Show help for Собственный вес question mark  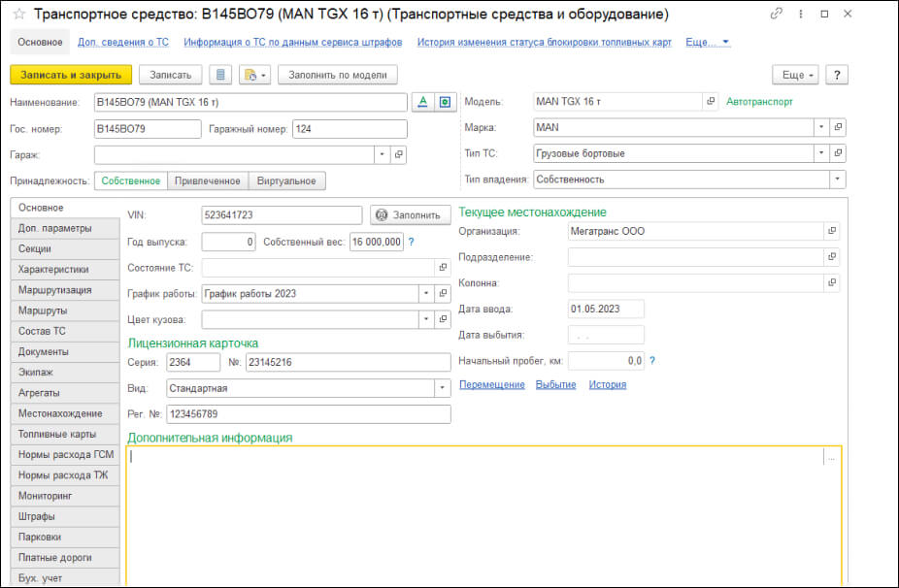(x=411, y=242)
